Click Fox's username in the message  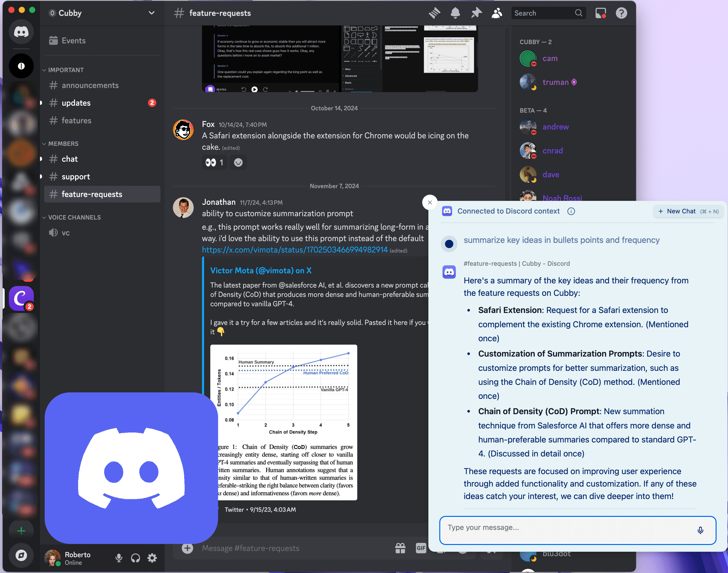click(x=208, y=125)
